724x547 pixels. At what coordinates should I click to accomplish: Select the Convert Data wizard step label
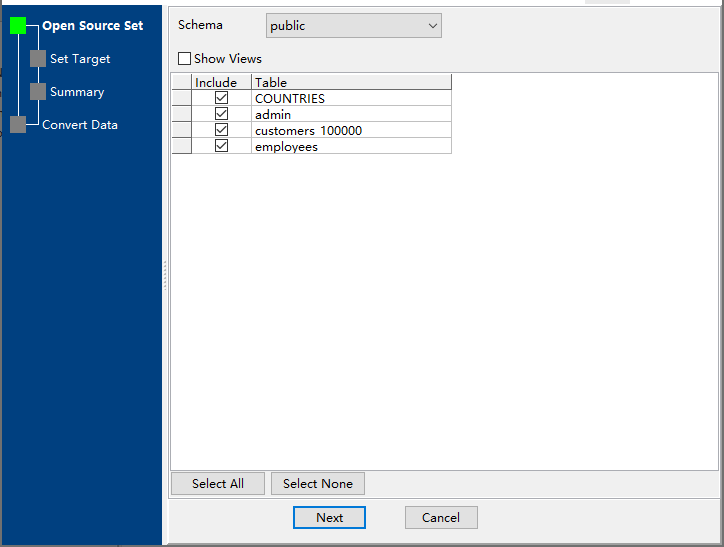[x=80, y=125]
